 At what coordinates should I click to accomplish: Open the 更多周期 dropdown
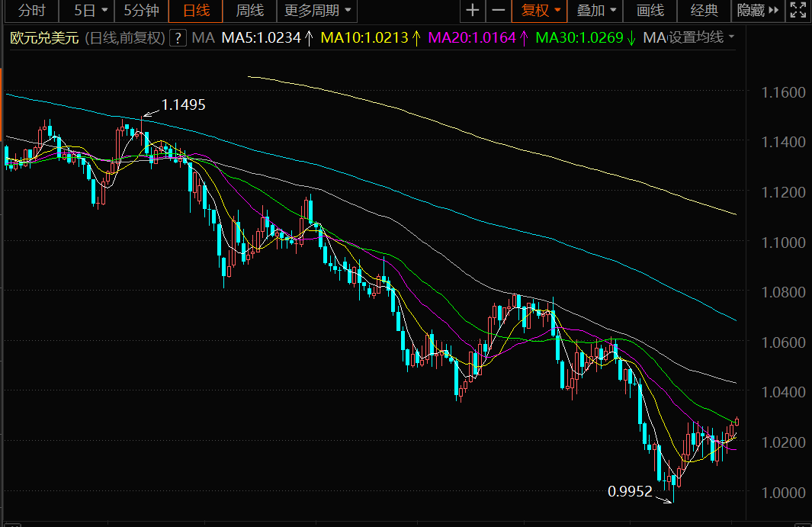coord(317,11)
